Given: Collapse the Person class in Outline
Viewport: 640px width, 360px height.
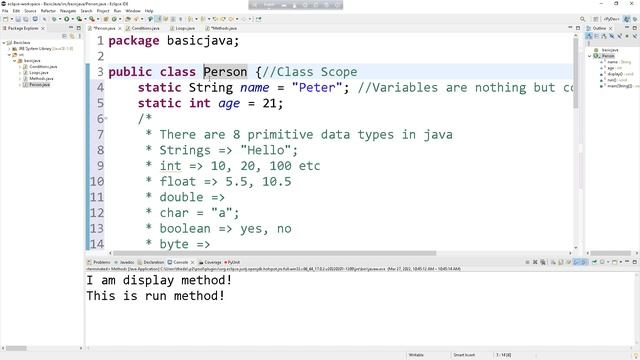Looking at the screenshot, I should pyautogui.click(x=590, y=56).
